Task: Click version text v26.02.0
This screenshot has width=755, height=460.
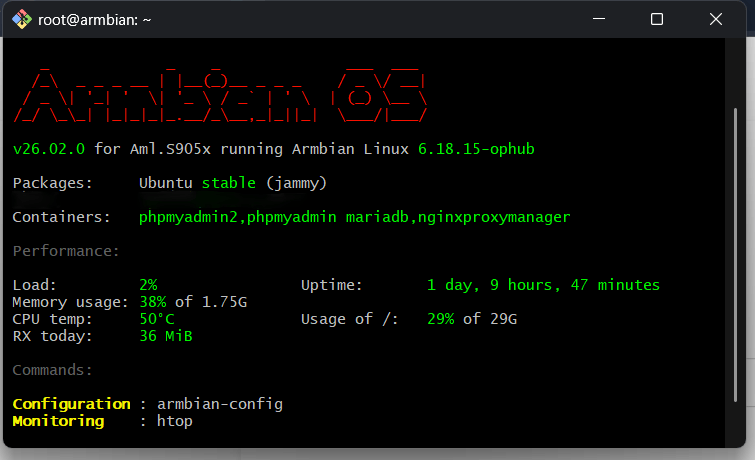Action: click(49, 149)
